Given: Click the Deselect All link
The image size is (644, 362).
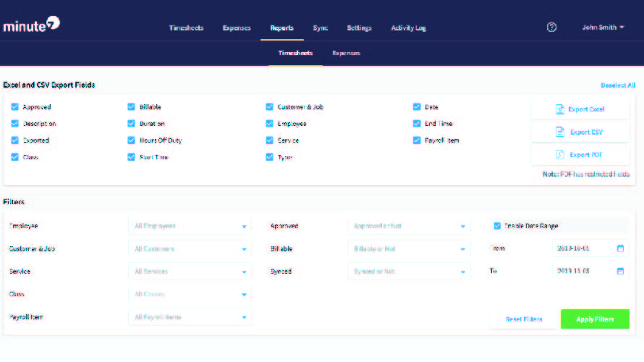Looking at the screenshot, I should pos(617,85).
